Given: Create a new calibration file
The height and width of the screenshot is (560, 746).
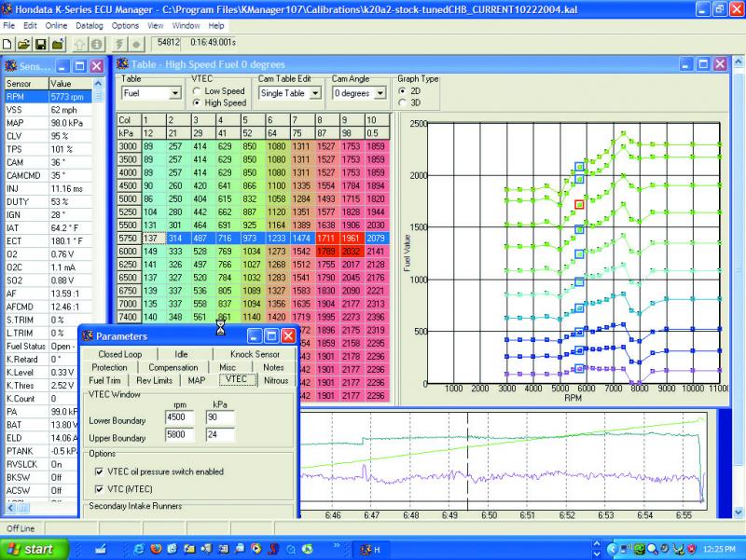Looking at the screenshot, I should (7, 45).
